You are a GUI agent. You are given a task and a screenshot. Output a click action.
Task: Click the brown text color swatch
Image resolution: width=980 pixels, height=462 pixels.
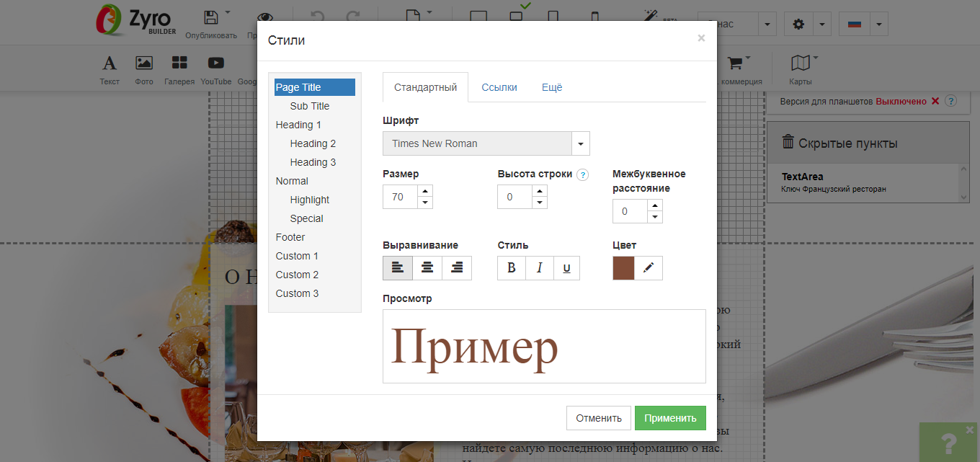[x=623, y=267]
